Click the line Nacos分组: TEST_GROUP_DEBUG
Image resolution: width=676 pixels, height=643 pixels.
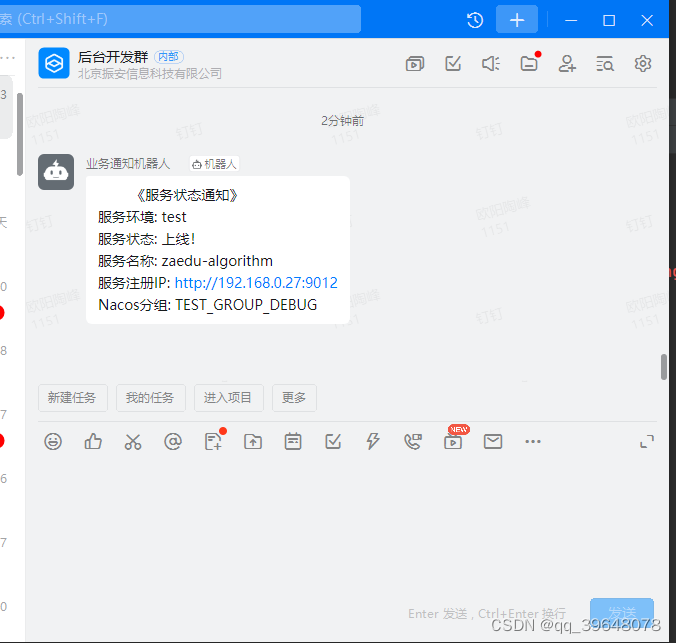208,305
